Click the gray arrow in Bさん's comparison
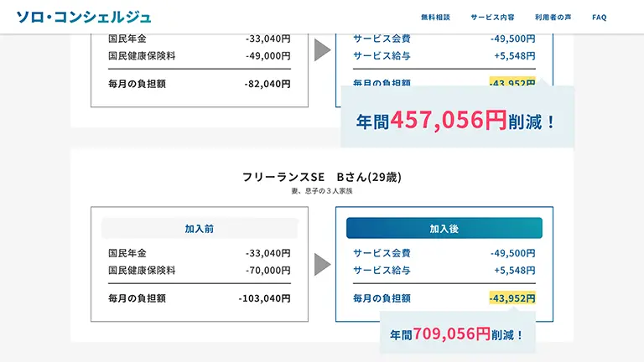The height and width of the screenshot is (362, 644). pos(322,264)
